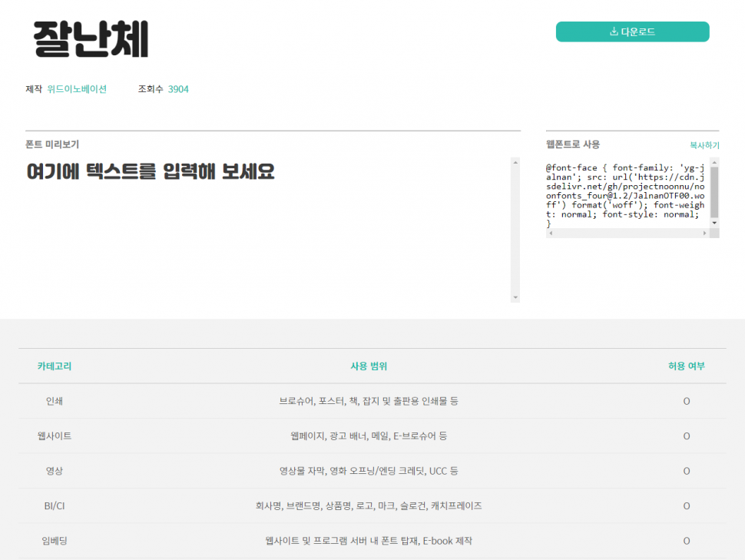Click the 조회수 count 3904
Image resolution: width=745 pixels, height=560 pixels.
(x=178, y=89)
